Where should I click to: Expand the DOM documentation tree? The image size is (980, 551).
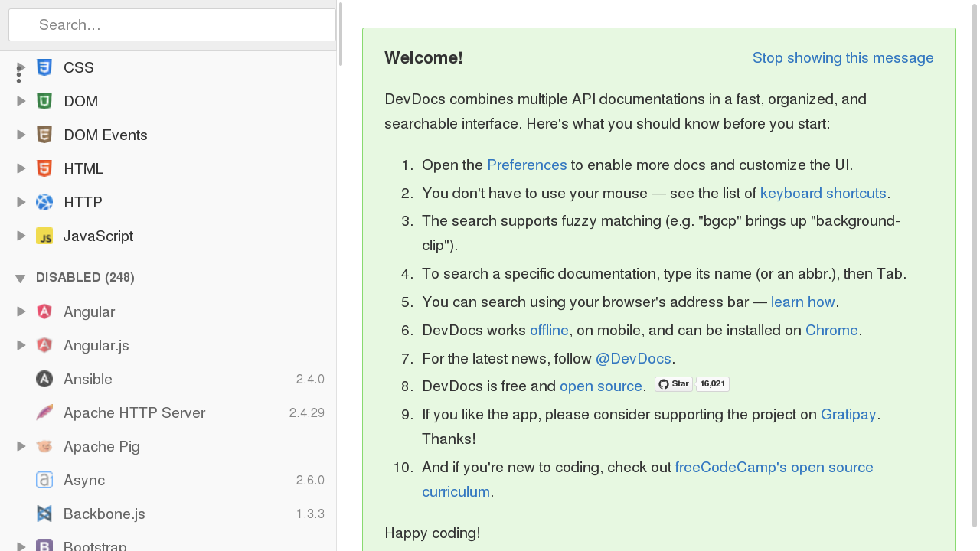pyautogui.click(x=21, y=101)
